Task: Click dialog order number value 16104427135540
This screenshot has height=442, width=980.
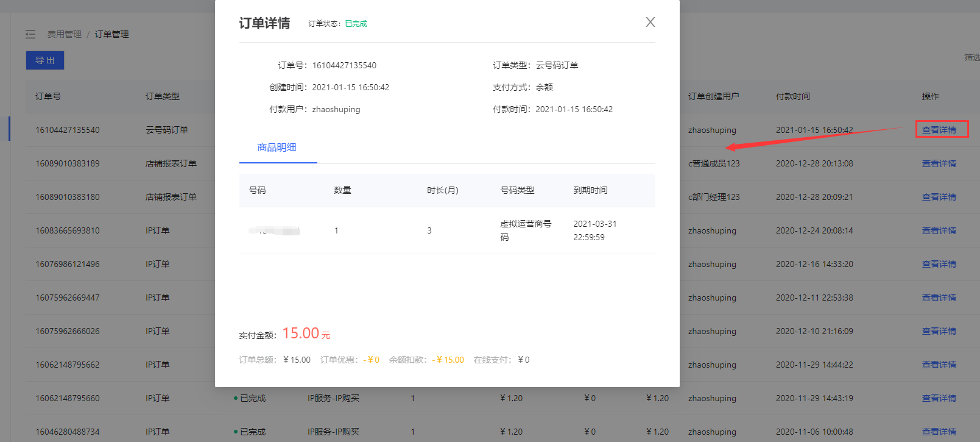Action: coord(344,65)
